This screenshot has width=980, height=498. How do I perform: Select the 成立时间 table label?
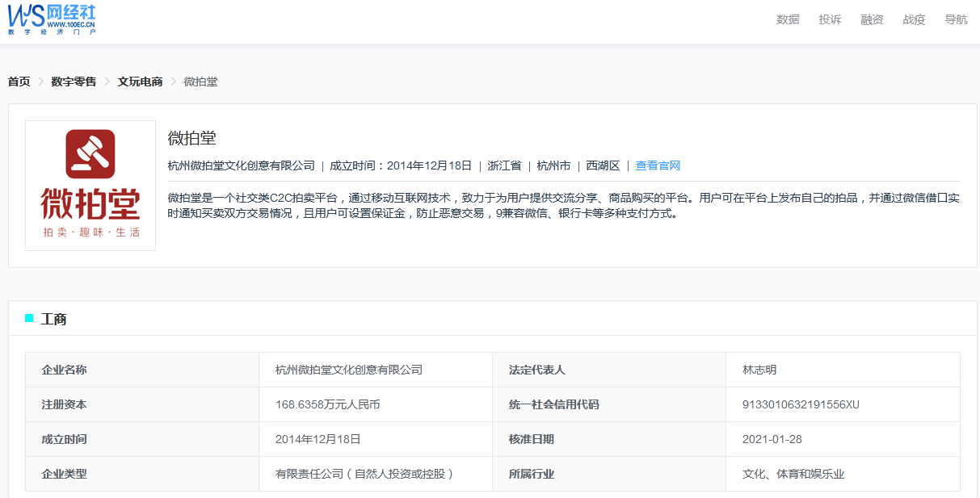[65, 439]
